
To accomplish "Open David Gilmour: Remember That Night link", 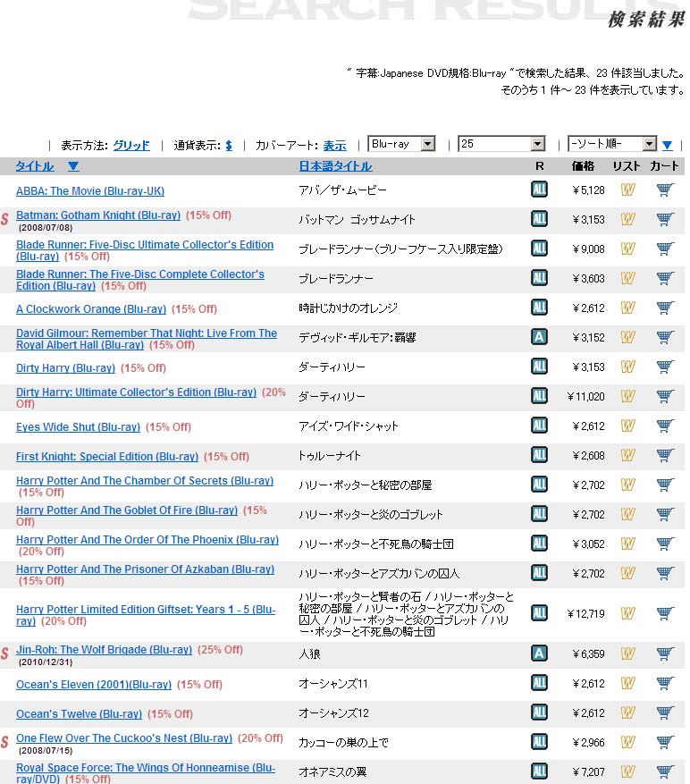I will click(x=147, y=339).
